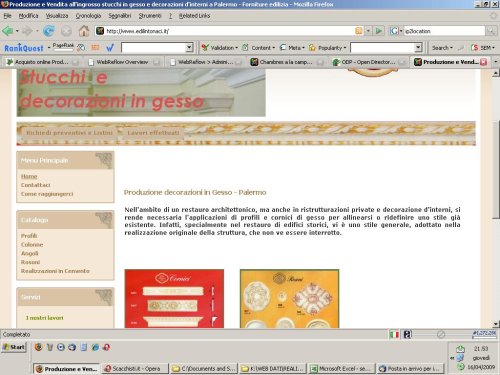This screenshot has height=375, width=500.
Task: Click the W icon in RankQuest toolbar
Action: (110, 48)
